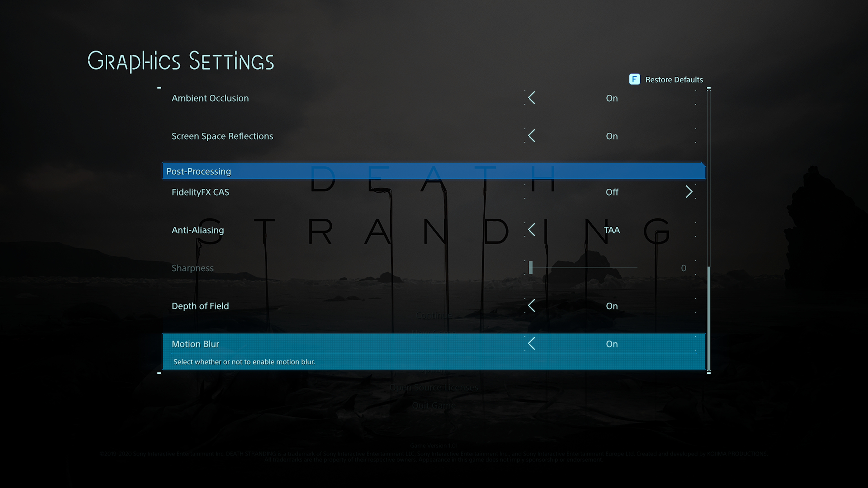Select the Depth of Field label

pos(200,306)
